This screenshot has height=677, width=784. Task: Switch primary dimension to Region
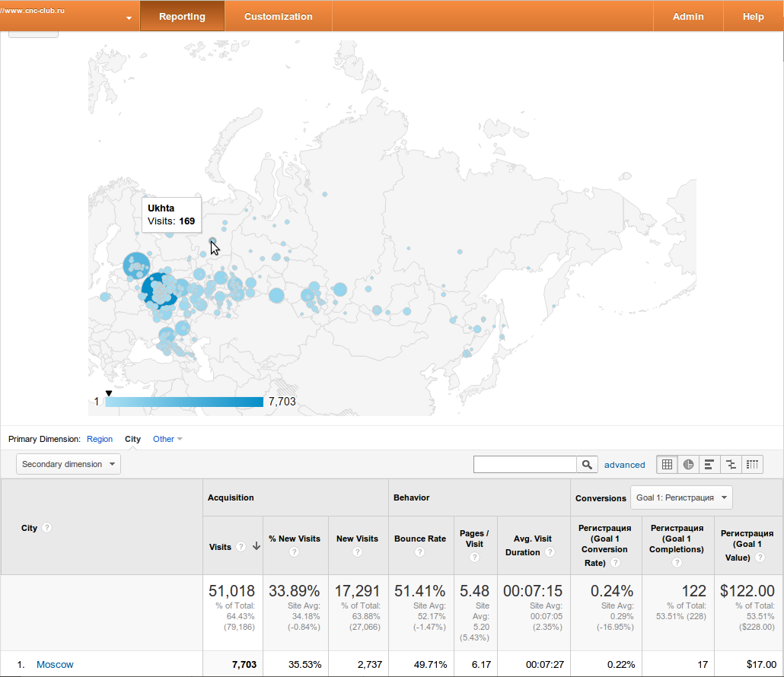click(x=100, y=439)
